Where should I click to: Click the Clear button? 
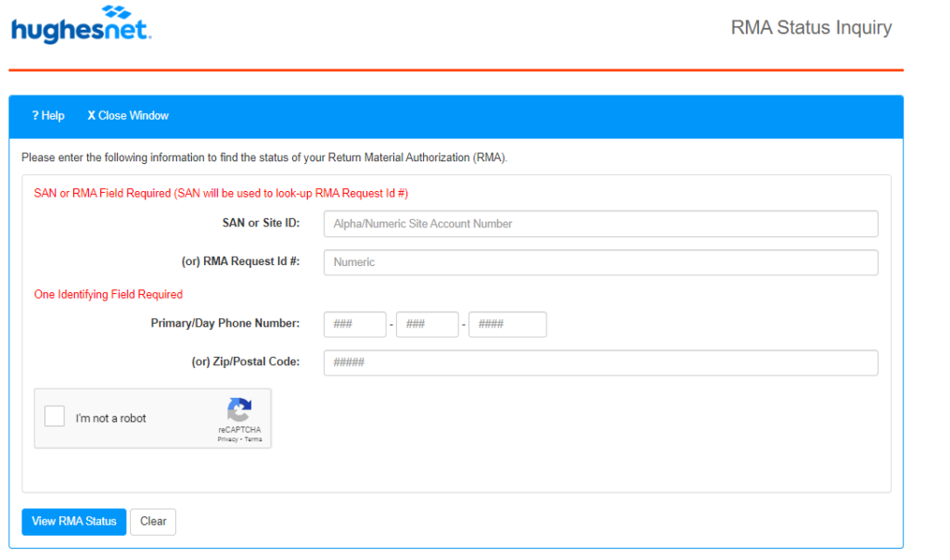pyautogui.click(x=152, y=521)
